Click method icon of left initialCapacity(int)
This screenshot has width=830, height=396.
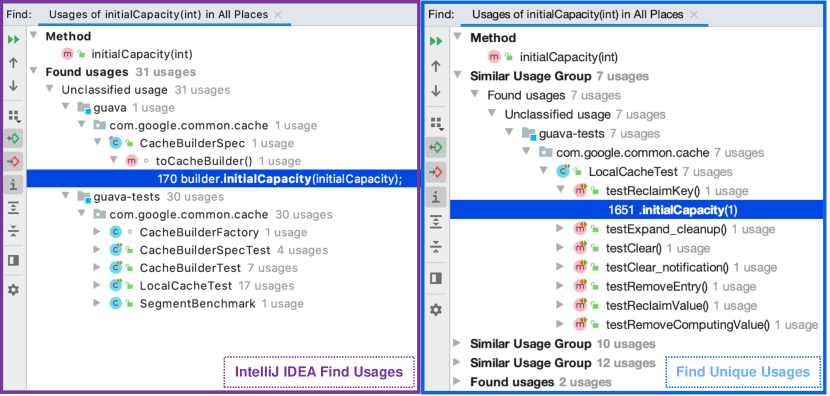(x=68, y=54)
